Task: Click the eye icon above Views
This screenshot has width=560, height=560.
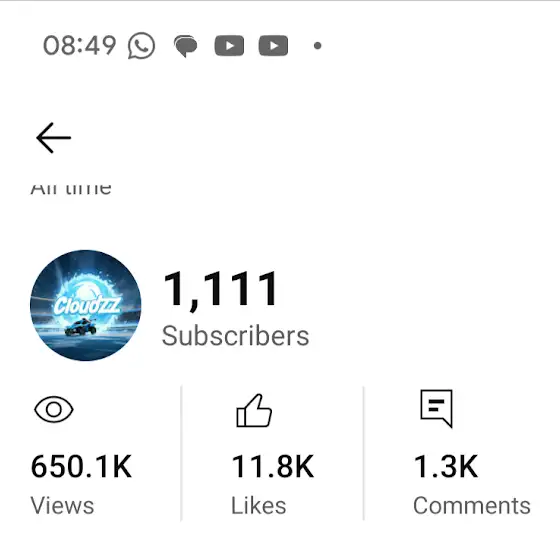Action: [x=54, y=409]
